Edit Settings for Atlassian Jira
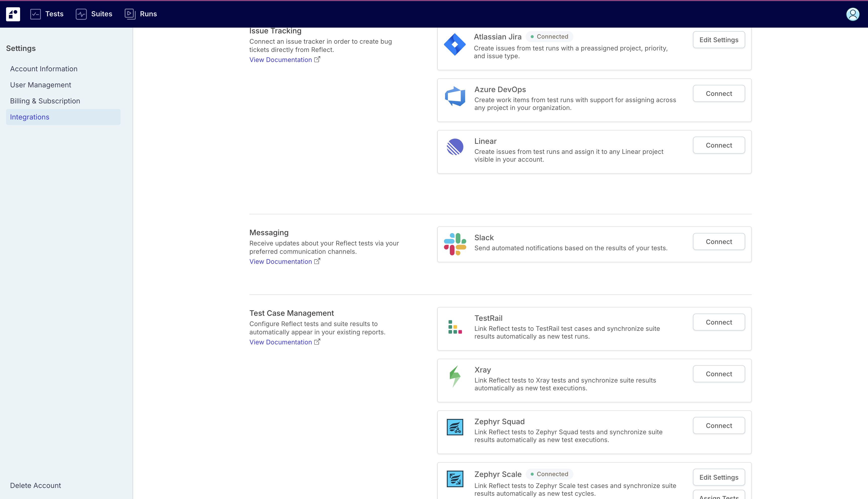Image resolution: width=868 pixels, height=499 pixels. pos(719,40)
